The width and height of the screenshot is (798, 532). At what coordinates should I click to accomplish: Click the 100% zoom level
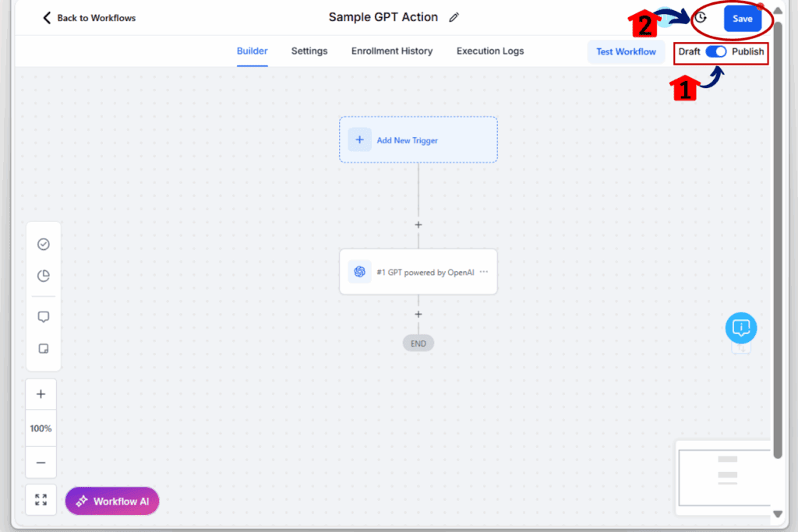(x=41, y=428)
